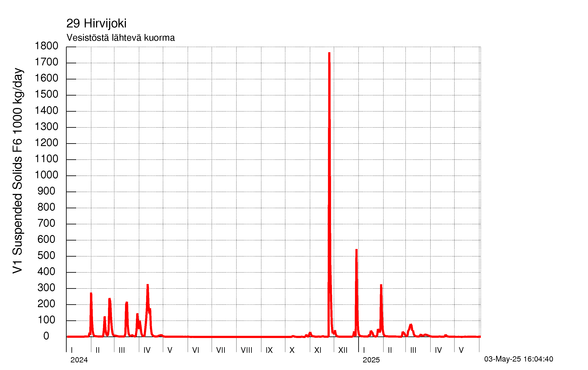
Task: Select y-axis tick value "1500"
Action: [x=46, y=94]
